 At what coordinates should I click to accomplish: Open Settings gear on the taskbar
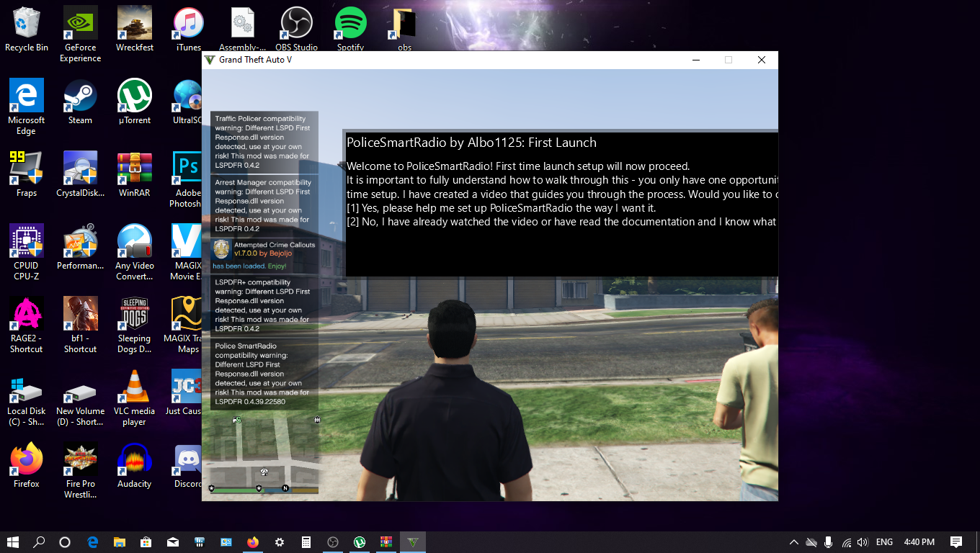coord(280,542)
